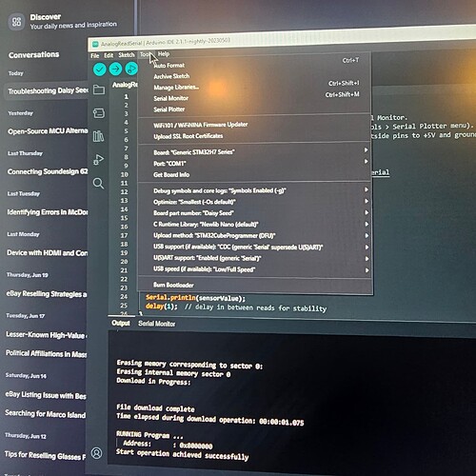
Task: Open the Discover grid icon
Action: pyautogui.click(x=16, y=22)
